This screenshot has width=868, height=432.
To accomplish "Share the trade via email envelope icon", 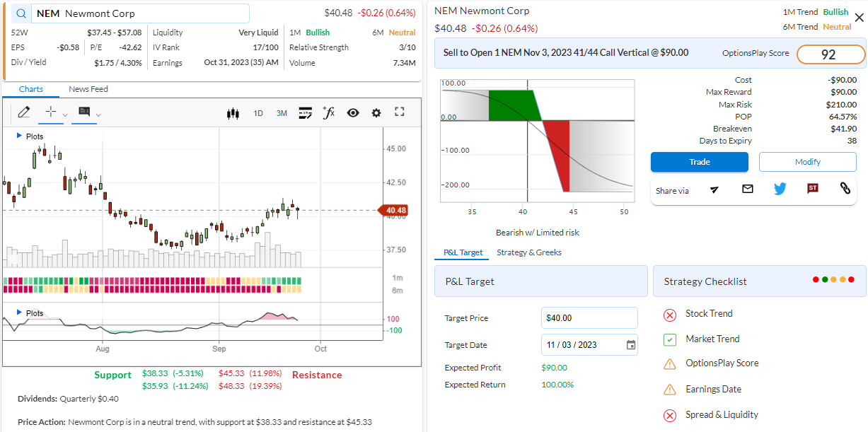I will click(x=748, y=189).
